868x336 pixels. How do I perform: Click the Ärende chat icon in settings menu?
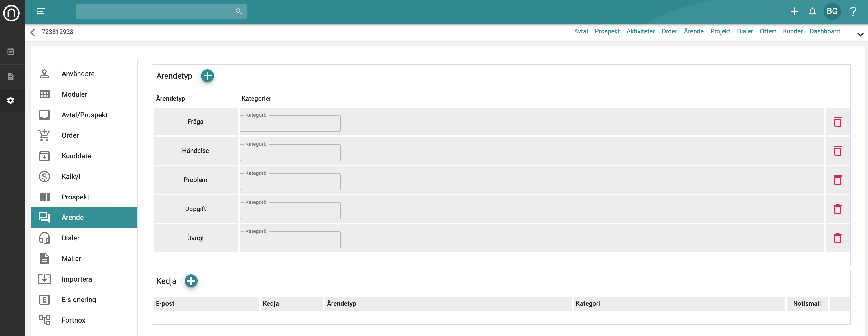[44, 217]
